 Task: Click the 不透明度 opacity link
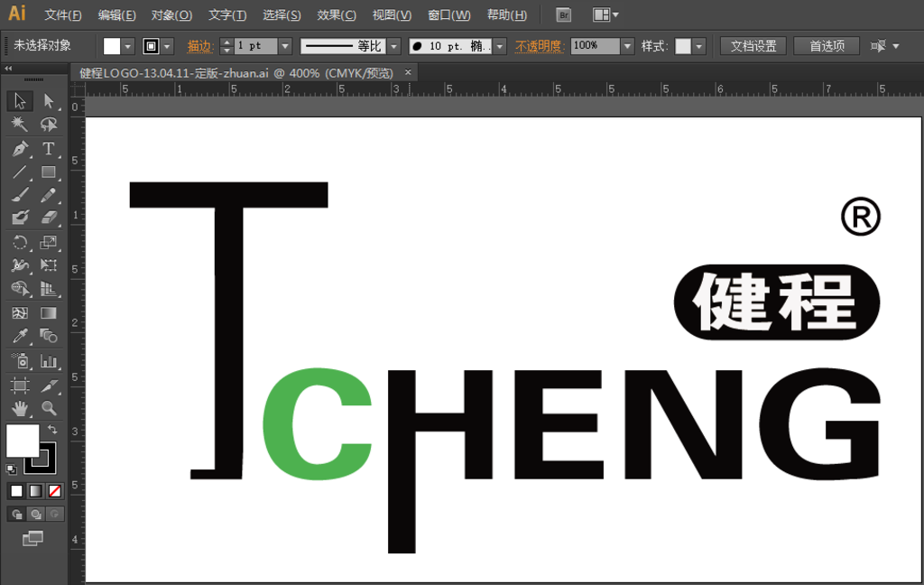pyautogui.click(x=540, y=46)
